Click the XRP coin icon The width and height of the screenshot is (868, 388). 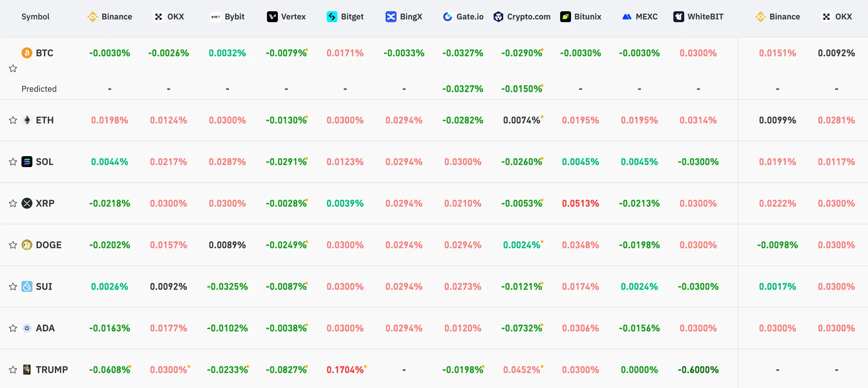click(27, 203)
